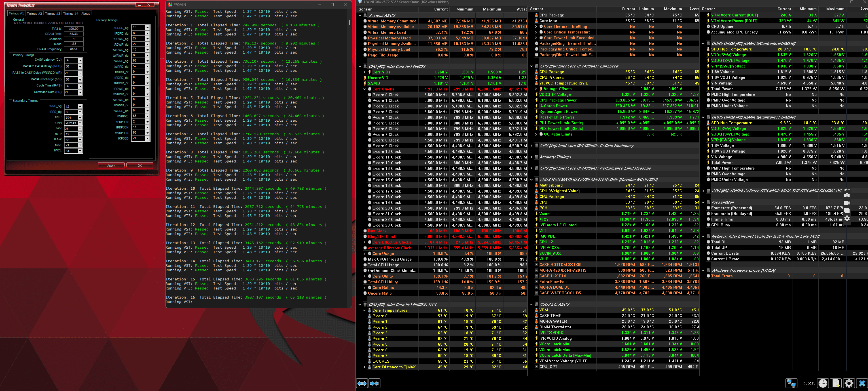Collapse the System: ASUS sensor group
This screenshot has width=868, height=391.
[360, 16]
